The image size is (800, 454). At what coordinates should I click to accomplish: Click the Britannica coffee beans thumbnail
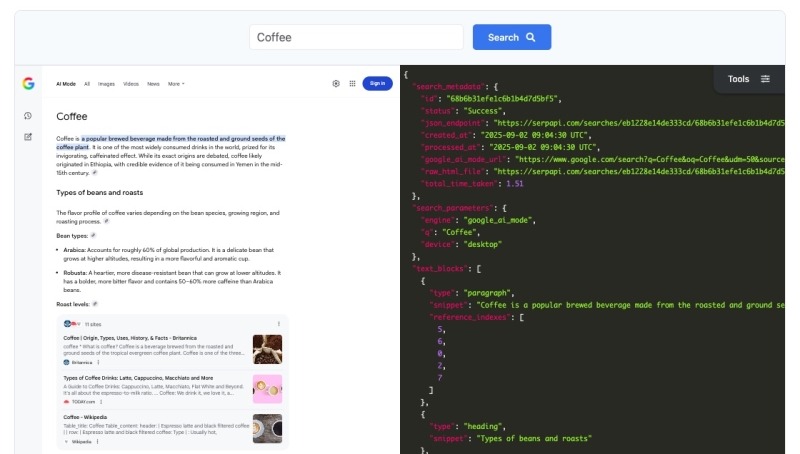267,349
